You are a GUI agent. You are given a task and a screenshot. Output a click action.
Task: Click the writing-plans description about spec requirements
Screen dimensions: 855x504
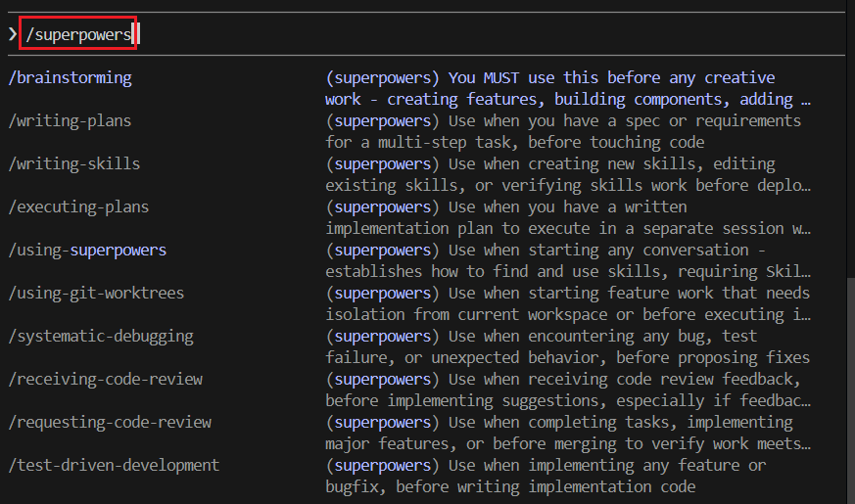click(563, 131)
